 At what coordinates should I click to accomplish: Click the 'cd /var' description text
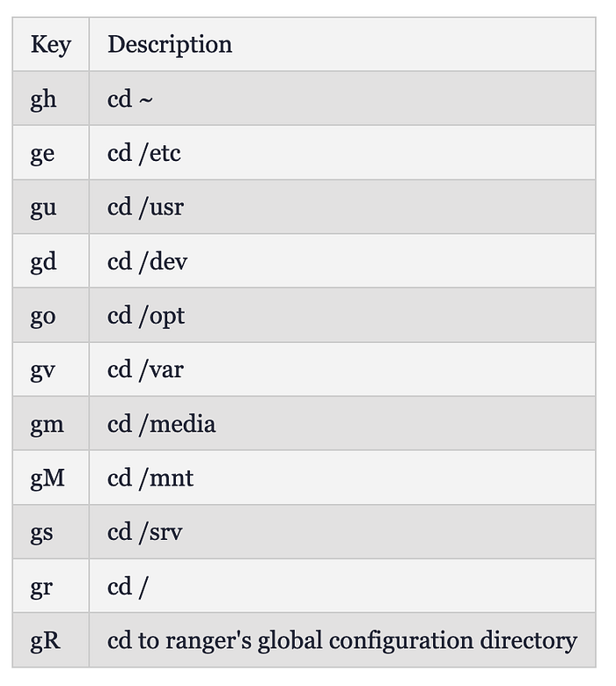coord(145,369)
